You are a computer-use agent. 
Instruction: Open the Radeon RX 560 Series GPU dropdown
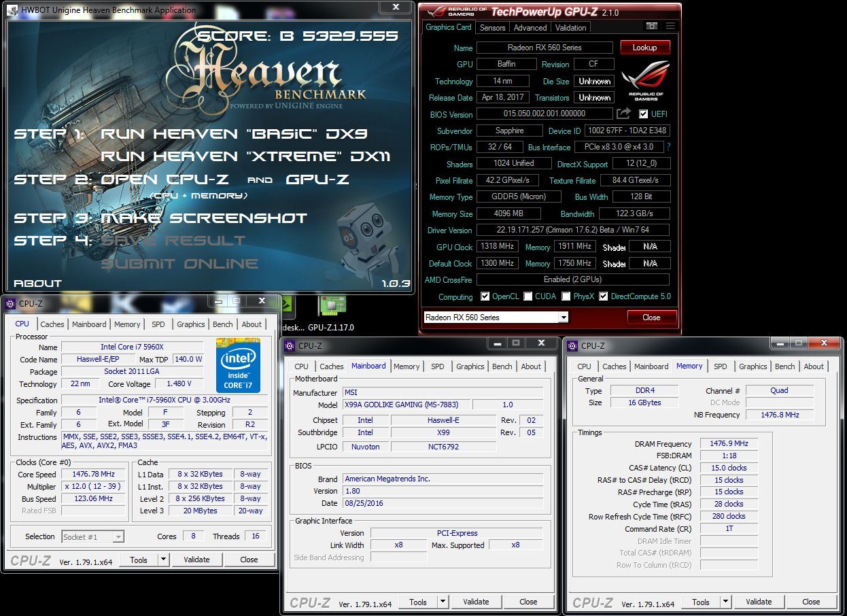coord(496,318)
